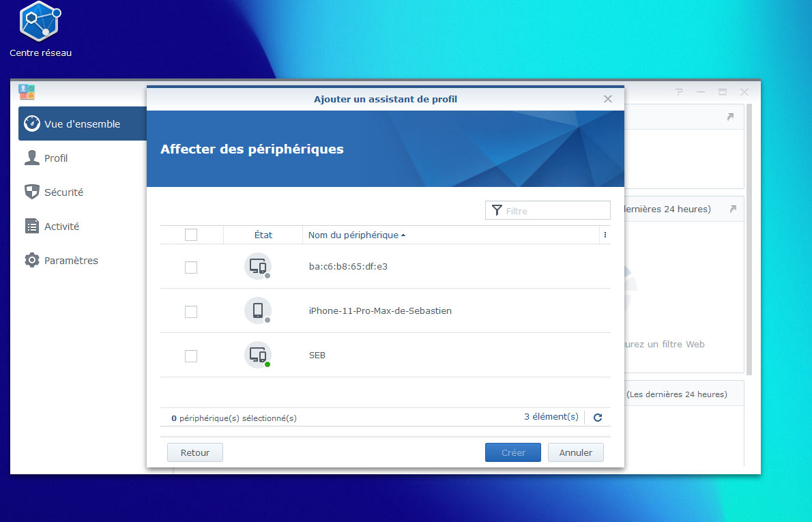Click the Safe Access app icon in title bar
The image size is (812, 522).
pyautogui.click(x=27, y=92)
